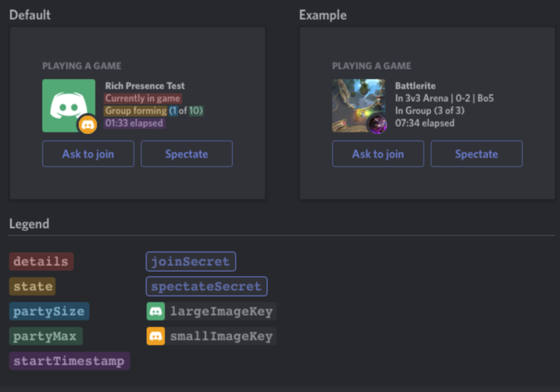Click the orange smallImageKey icon in the legend
This screenshot has width=560, height=392.
(156, 336)
